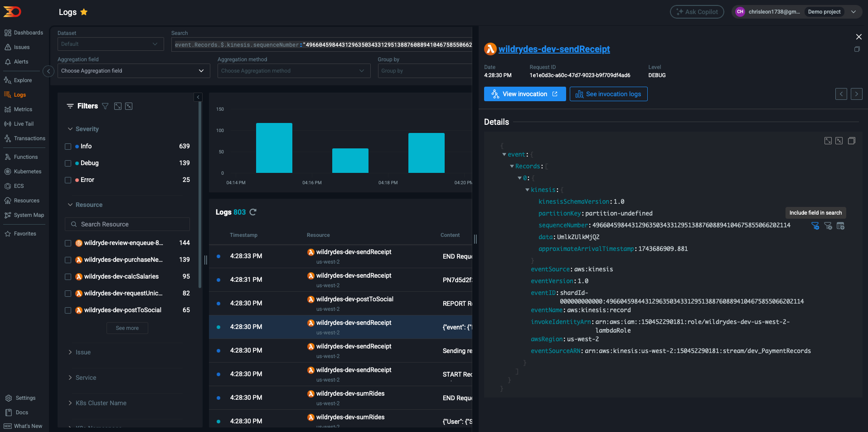Add sequenceNumber field as table column
This screenshot has height=432, width=868.
tap(841, 226)
